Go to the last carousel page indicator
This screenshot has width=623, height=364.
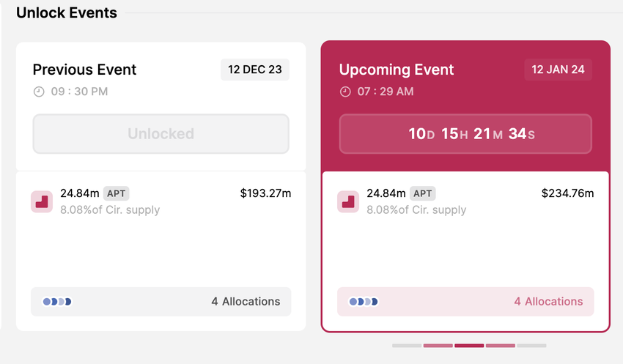531,345
